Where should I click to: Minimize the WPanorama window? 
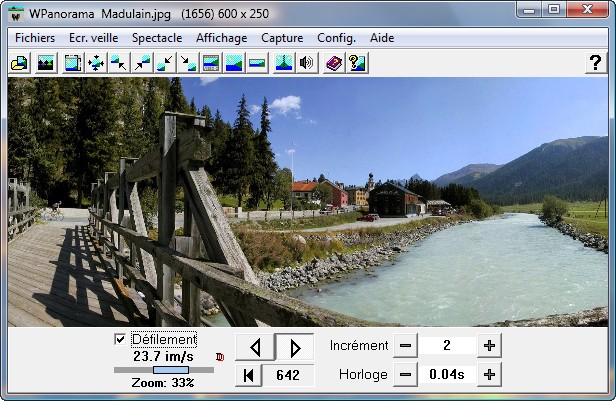tap(529, 10)
